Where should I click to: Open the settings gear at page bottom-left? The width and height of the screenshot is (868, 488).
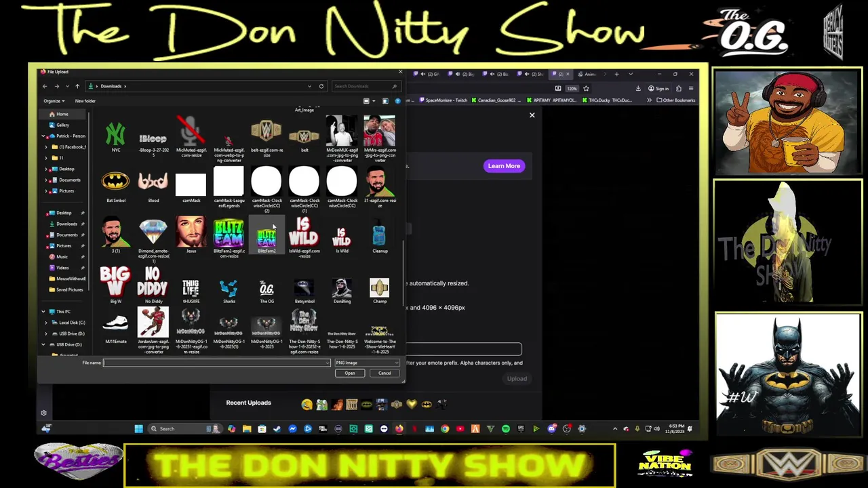43,413
